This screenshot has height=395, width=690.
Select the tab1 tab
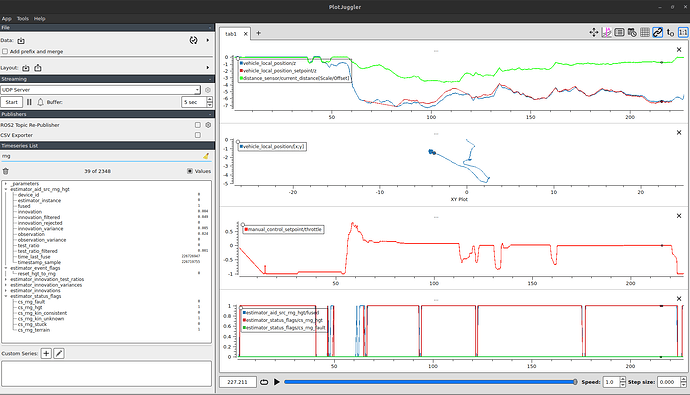coord(231,34)
